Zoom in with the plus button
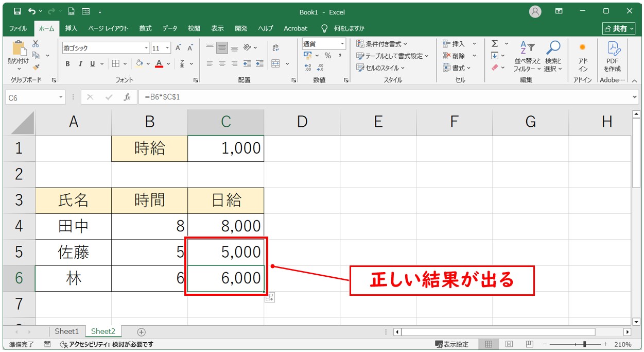This screenshot has height=352, width=644. click(x=605, y=344)
